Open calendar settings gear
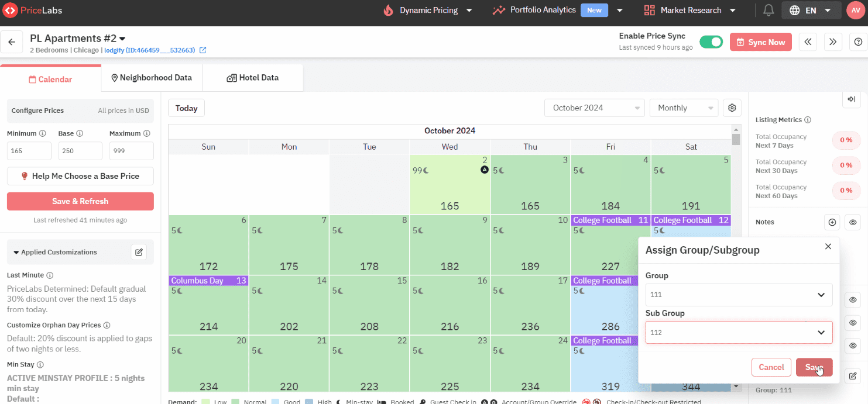The height and width of the screenshot is (404, 868). coord(732,108)
